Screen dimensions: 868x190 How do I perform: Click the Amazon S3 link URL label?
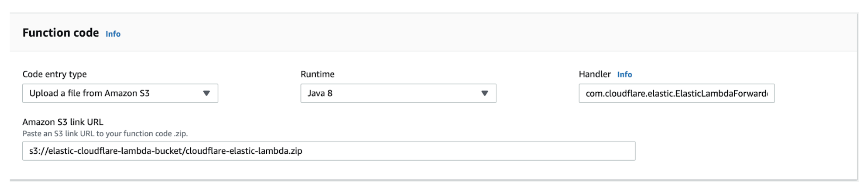(63, 122)
